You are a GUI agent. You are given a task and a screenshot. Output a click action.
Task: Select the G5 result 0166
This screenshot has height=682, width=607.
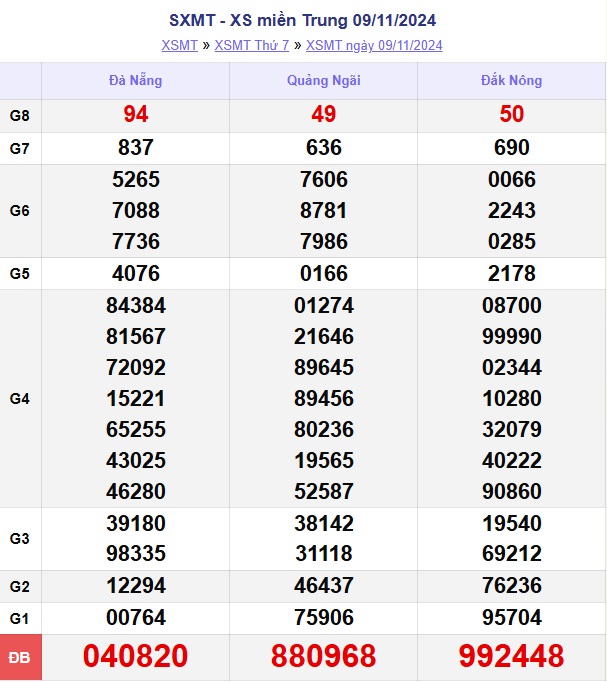click(x=323, y=273)
